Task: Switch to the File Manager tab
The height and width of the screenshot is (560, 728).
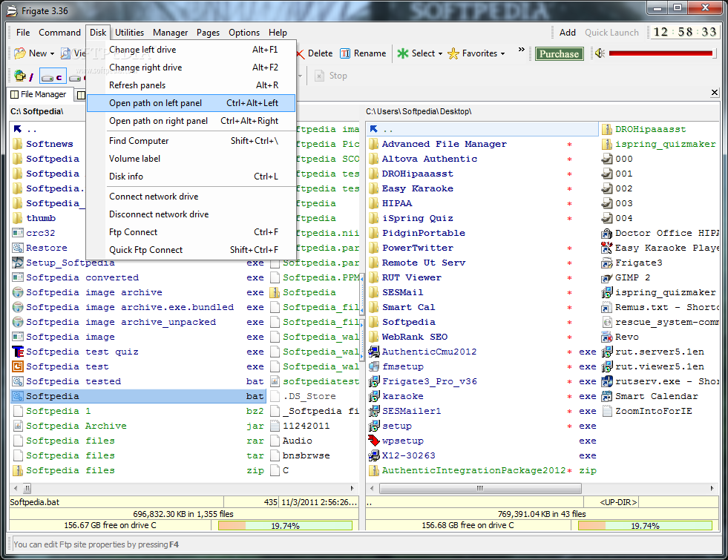Action: pos(39,94)
